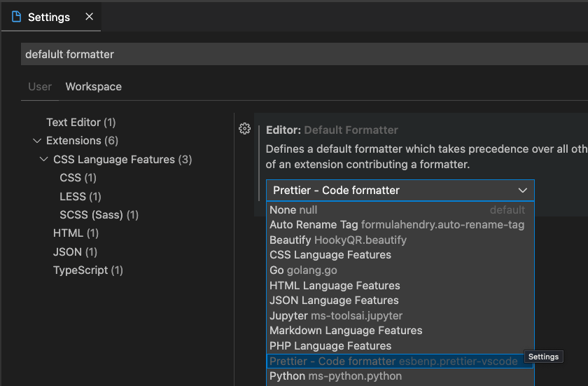The height and width of the screenshot is (386, 588).
Task: Choose Auto Rename Tag formatter option
Action: click(x=400, y=225)
